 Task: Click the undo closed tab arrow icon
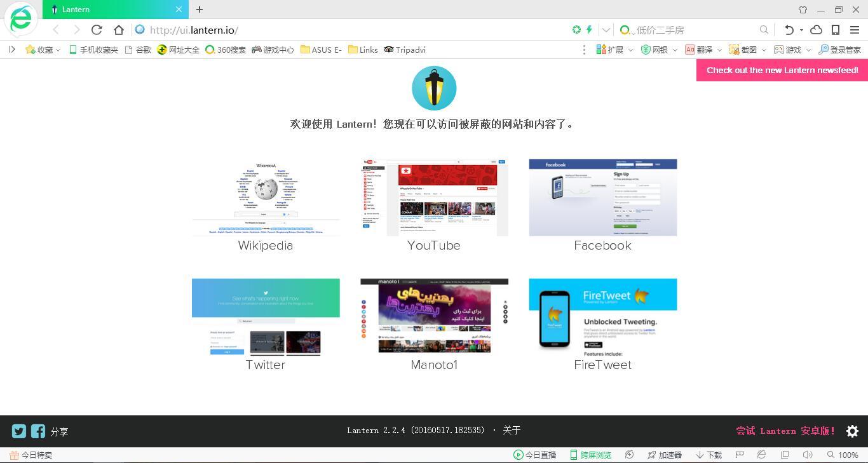tap(789, 30)
